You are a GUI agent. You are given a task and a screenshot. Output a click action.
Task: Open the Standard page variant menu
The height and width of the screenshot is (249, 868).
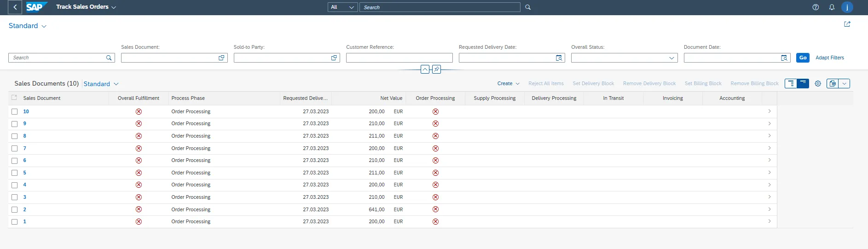coord(28,26)
